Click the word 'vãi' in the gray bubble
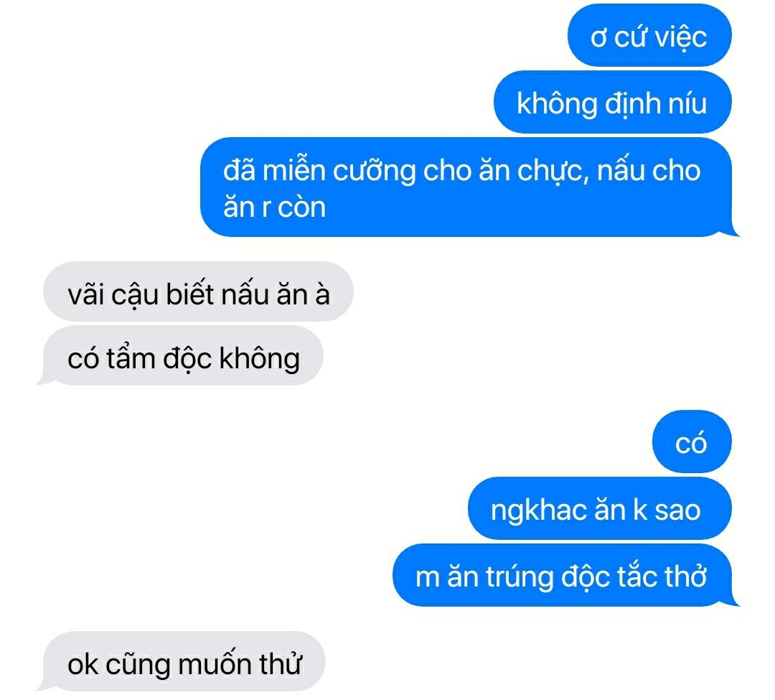This screenshot has height=700, width=775. 85,294
